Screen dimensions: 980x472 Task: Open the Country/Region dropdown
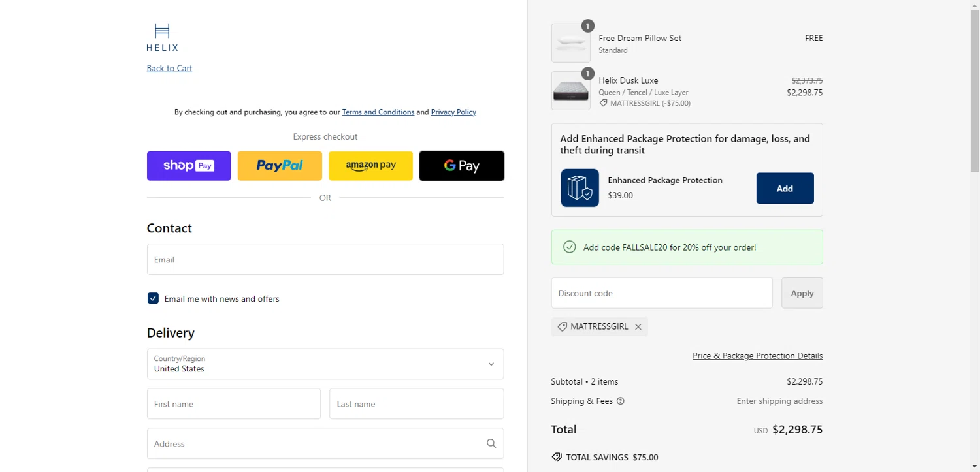click(x=325, y=364)
